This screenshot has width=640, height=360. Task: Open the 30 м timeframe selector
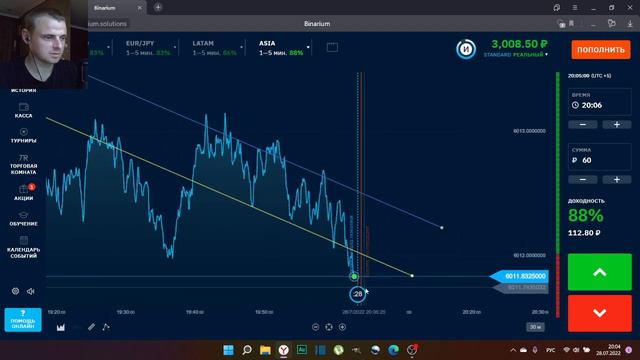[x=535, y=327]
